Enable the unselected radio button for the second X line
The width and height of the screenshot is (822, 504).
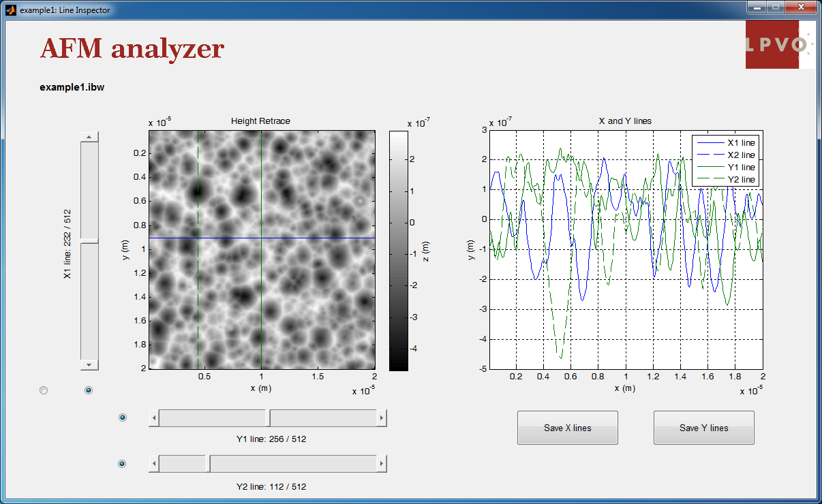[44, 390]
